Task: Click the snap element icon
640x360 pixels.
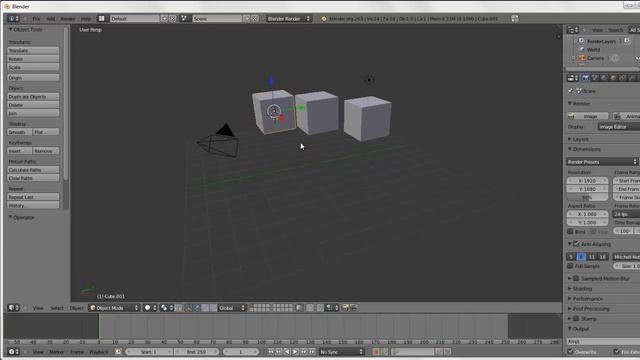Action: (x=333, y=308)
